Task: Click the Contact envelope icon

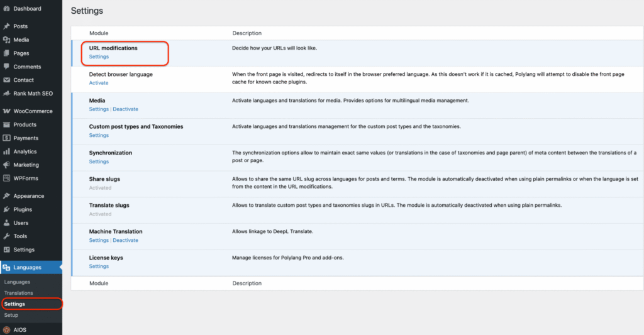Action: [6, 80]
